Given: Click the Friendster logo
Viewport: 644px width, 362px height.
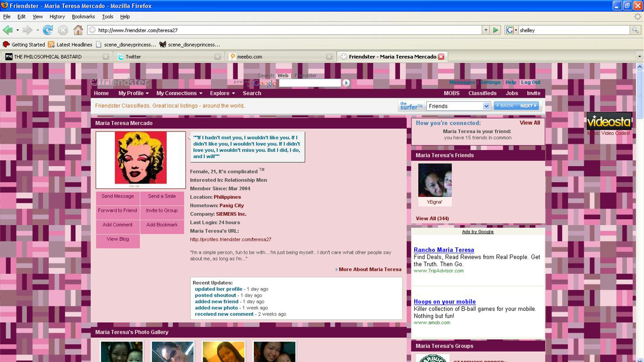Looking at the screenshot, I should [120, 82].
